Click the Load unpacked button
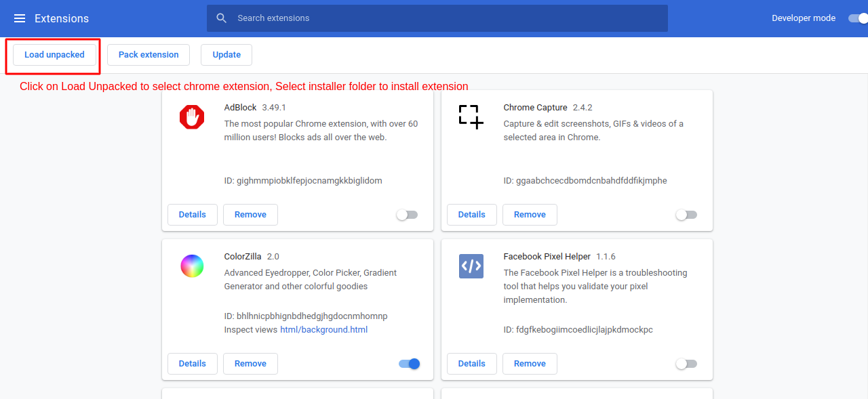This screenshot has width=868, height=399. [54, 55]
